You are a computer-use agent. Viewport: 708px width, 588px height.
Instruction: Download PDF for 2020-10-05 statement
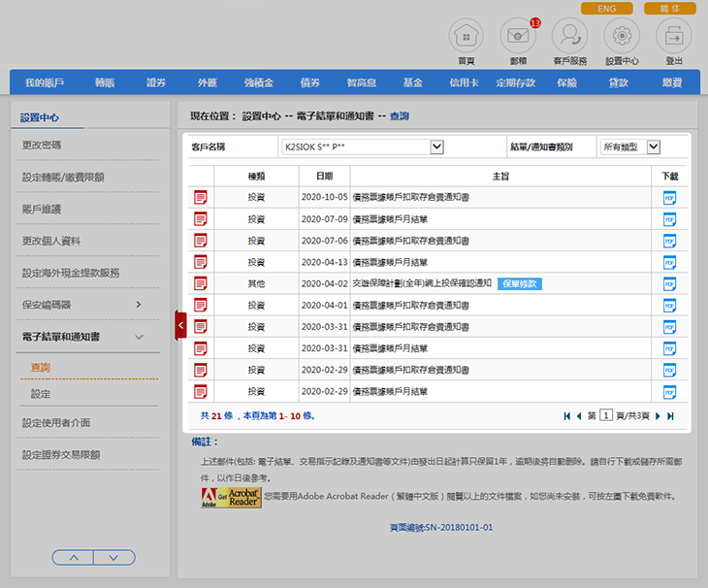(669, 198)
